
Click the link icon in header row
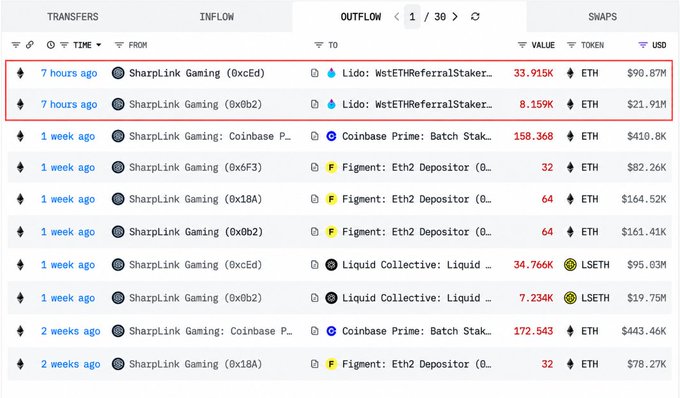point(29,45)
